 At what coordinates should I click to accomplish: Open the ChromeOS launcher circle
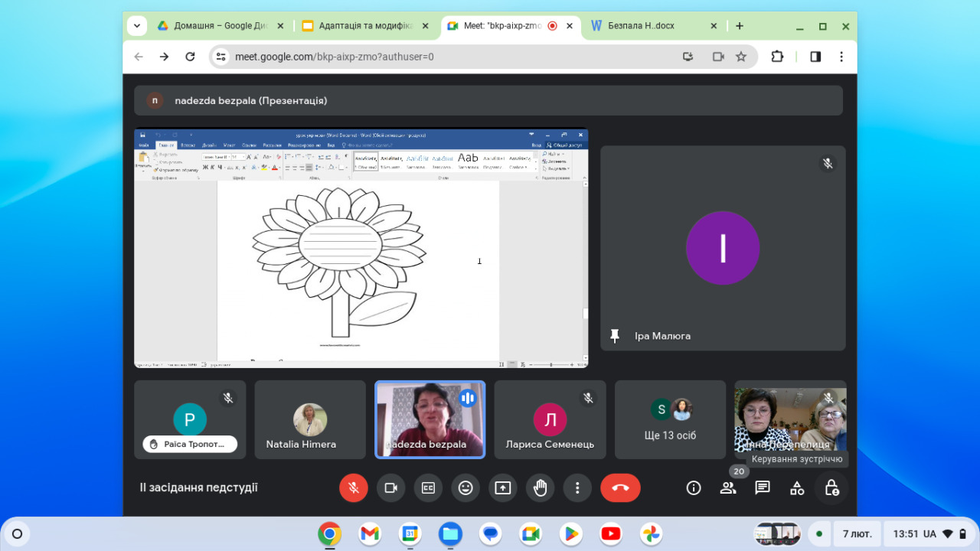[17, 533]
